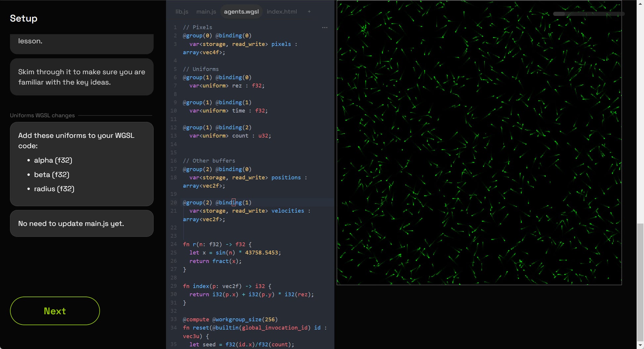Select the index.html tab
The image size is (644, 349).
282,12
